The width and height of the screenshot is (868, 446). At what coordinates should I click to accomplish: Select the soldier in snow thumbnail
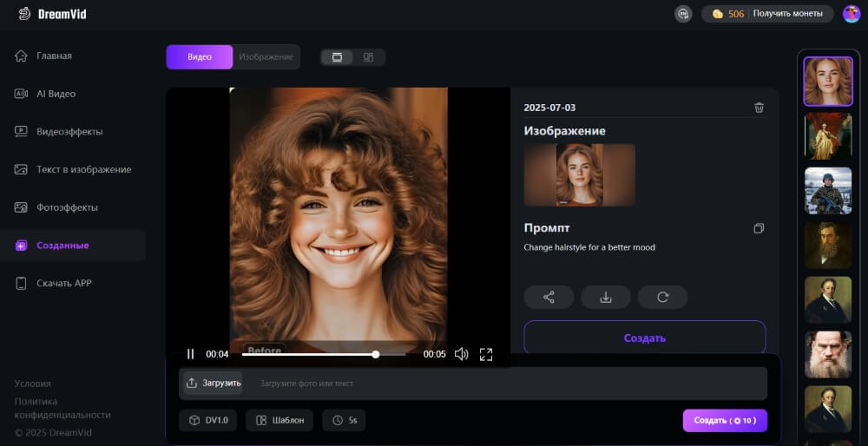828,191
